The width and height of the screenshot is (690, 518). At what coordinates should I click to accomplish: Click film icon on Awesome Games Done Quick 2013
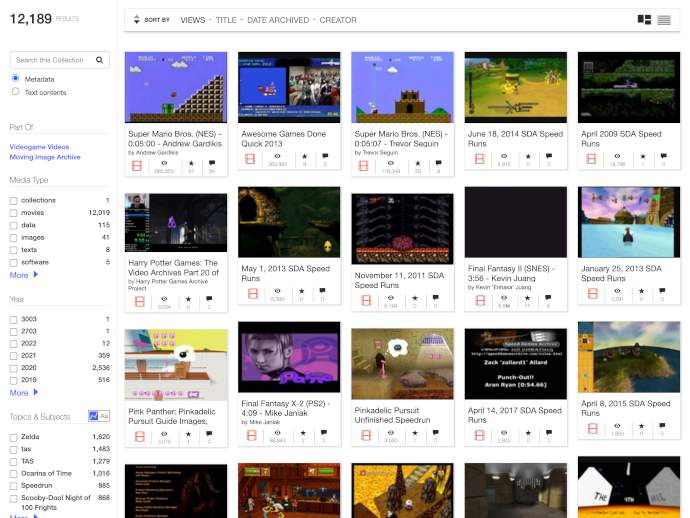pos(250,159)
